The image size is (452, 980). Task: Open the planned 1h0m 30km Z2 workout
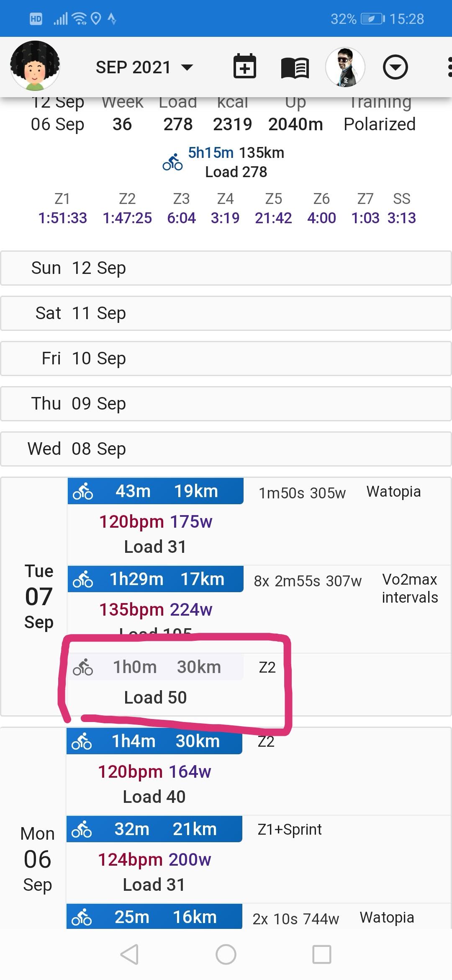point(156,667)
